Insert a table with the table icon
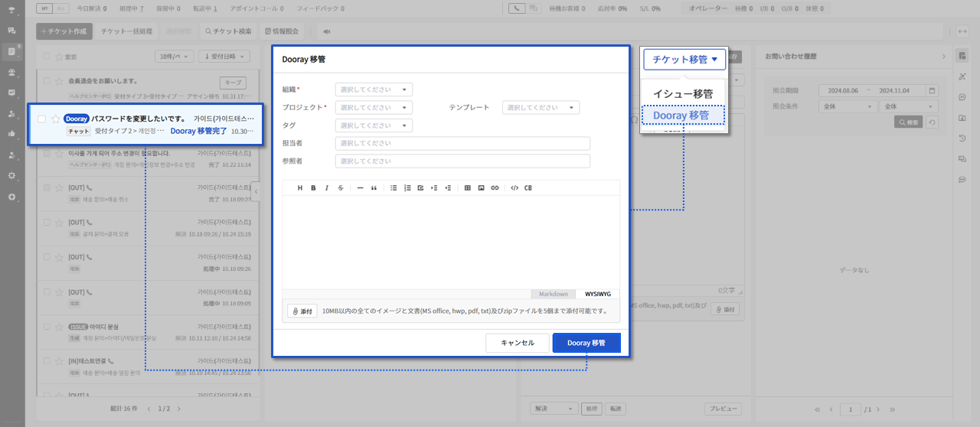 (468, 187)
